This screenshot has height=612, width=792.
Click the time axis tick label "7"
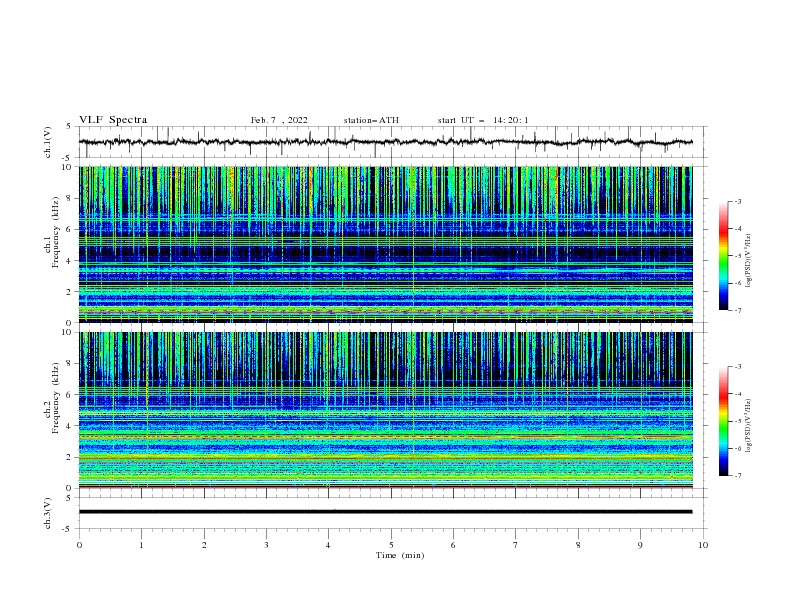(x=516, y=545)
